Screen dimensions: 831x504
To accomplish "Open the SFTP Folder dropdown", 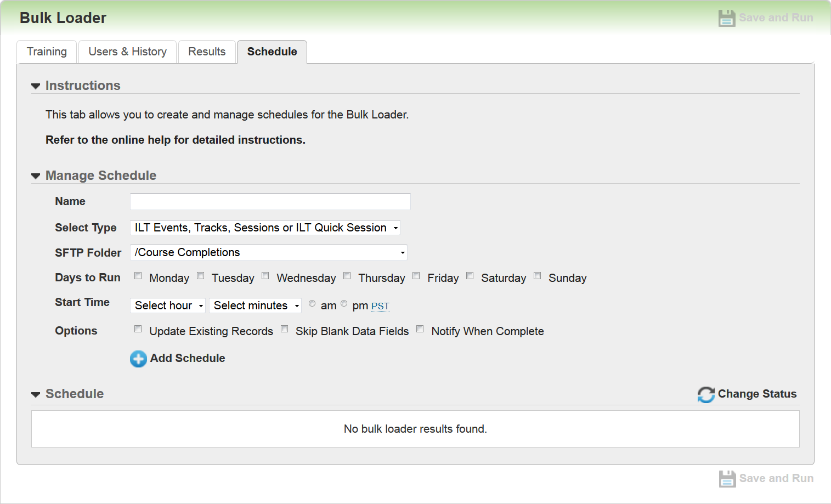I will pyautogui.click(x=269, y=252).
